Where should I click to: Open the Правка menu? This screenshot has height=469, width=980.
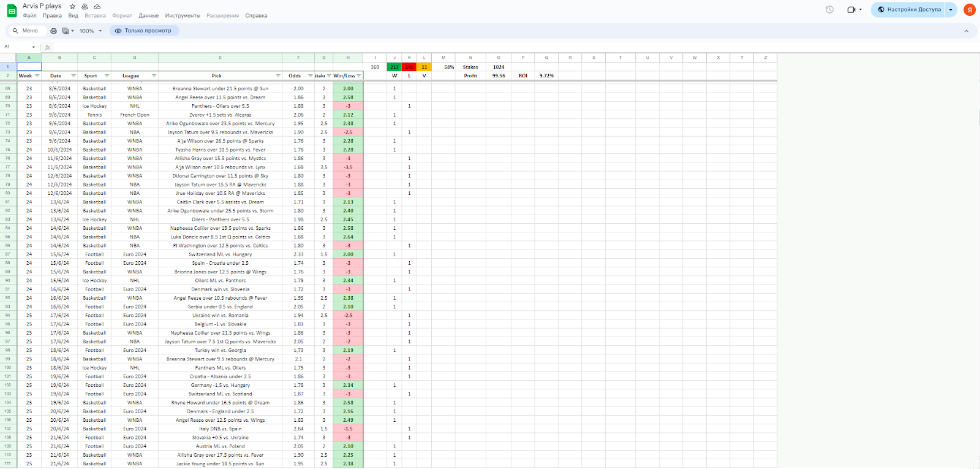point(52,16)
